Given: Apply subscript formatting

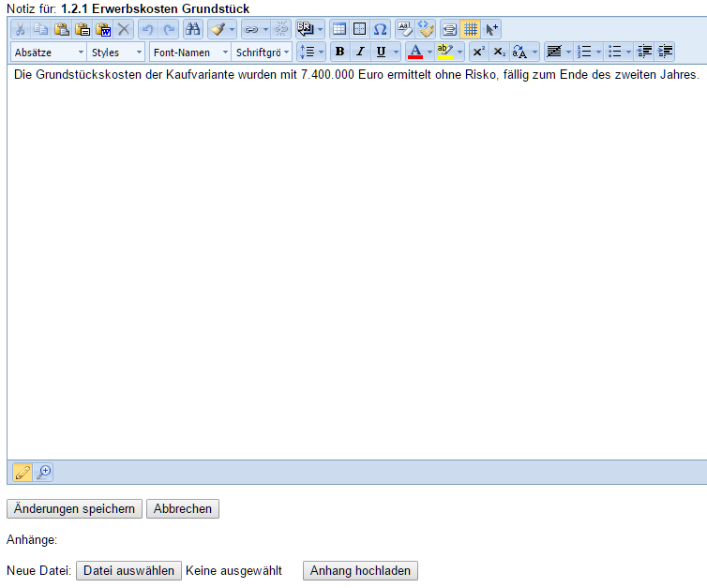Looking at the screenshot, I should coord(499,52).
